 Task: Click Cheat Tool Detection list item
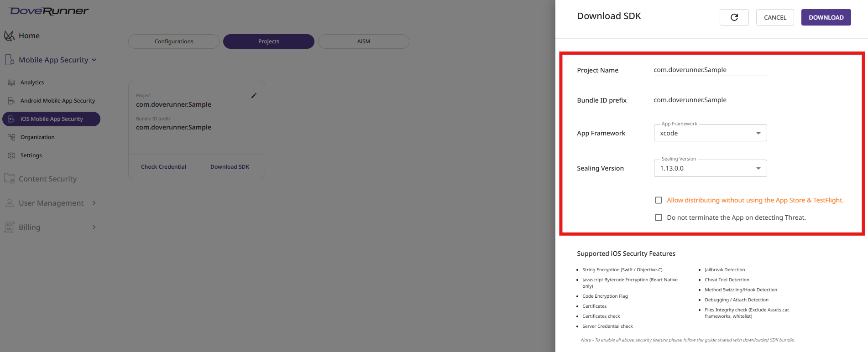[x=727, y=280]
